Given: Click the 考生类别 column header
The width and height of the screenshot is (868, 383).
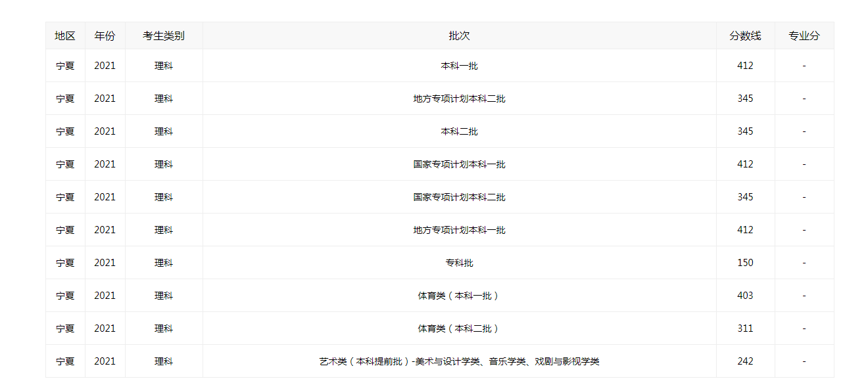Looking at the screenshot, I should tap(164, 36).
